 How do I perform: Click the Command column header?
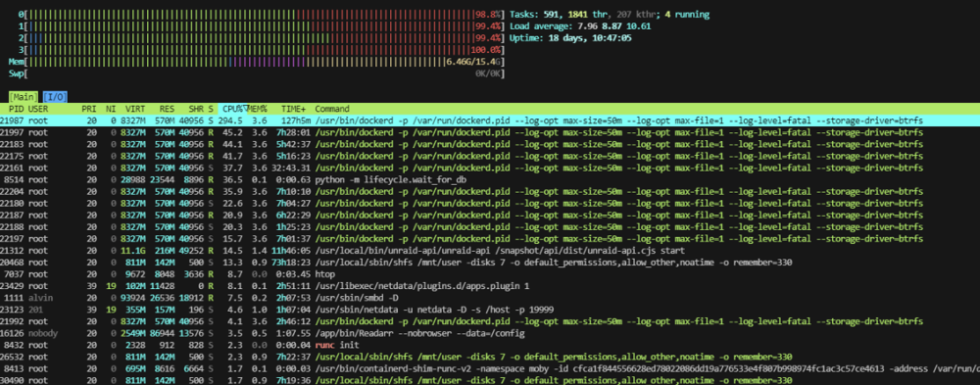[332, 109]
